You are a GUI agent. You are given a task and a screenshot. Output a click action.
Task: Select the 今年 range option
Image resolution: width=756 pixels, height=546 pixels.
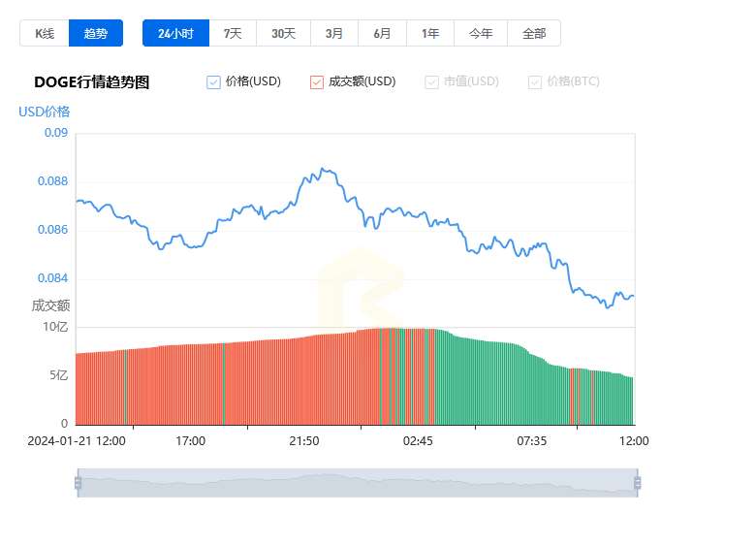point(481,33)
